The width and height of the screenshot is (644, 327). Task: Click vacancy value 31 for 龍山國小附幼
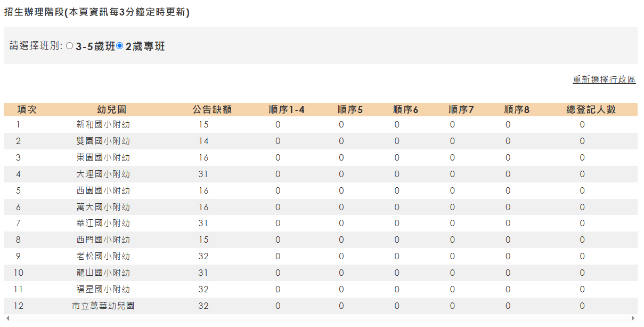[203, 273]
